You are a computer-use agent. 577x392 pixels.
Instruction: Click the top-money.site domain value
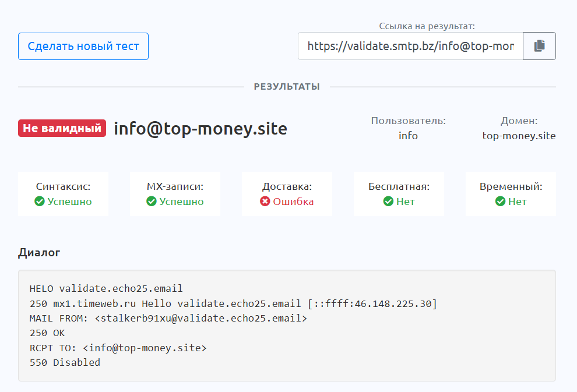(519, 136)
